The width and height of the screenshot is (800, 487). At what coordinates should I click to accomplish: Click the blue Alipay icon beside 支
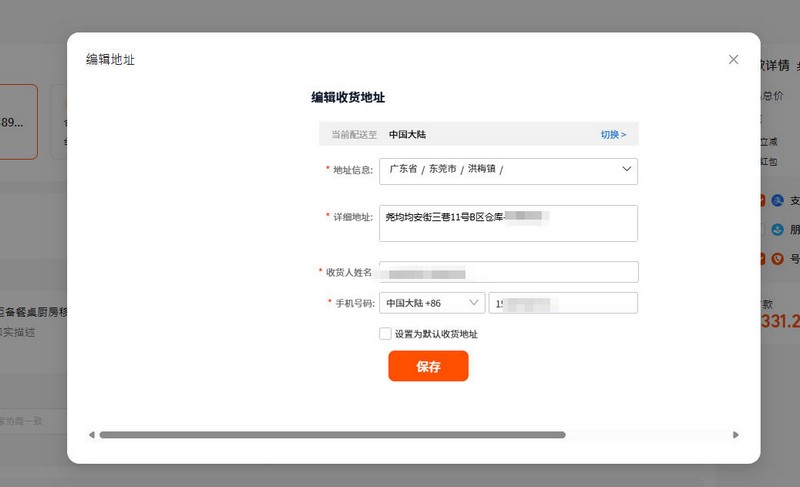click(779, 200)
